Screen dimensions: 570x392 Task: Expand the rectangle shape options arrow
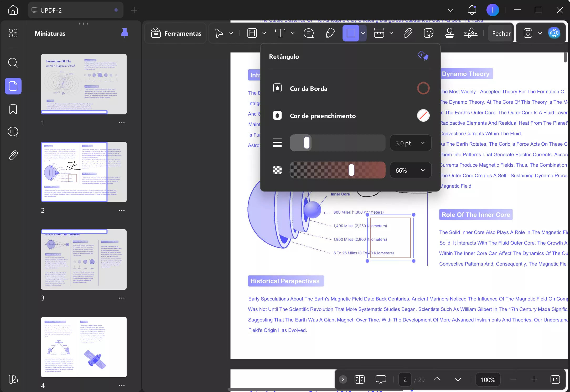363,33
